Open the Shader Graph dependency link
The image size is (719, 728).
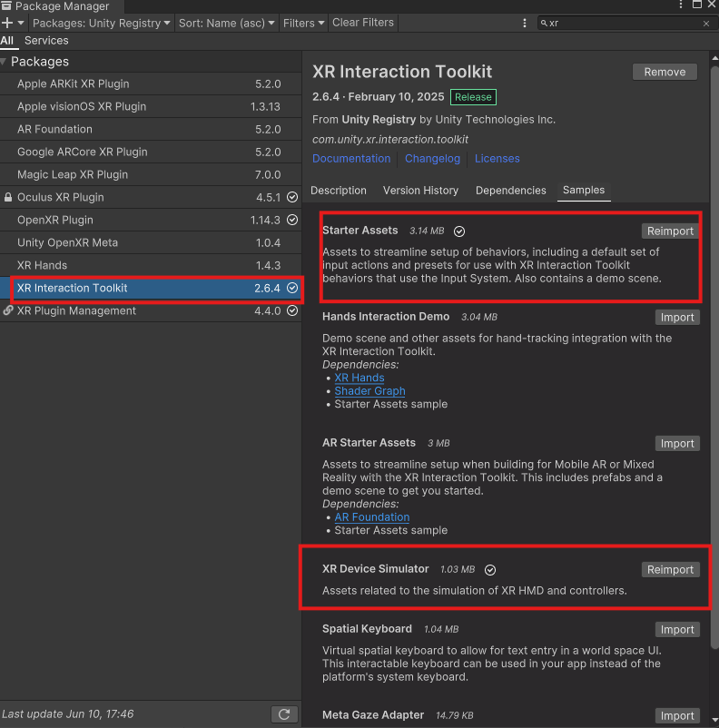[x=369, y=391]
